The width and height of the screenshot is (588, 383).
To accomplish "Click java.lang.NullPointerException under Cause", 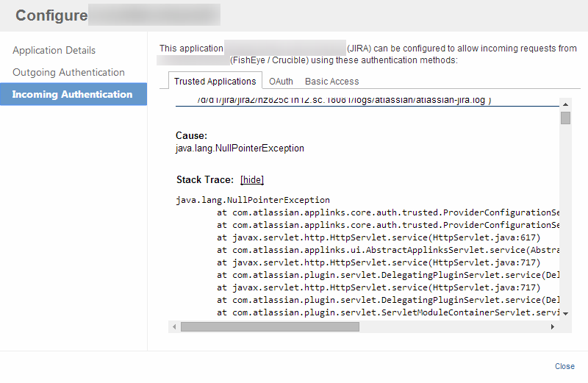I will pos(240,148).
